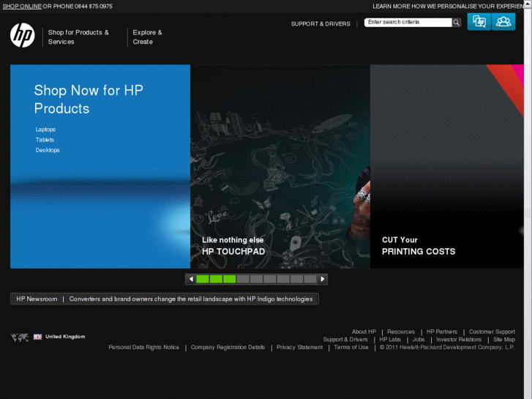Expand Shop for Products & Services menu
This screenshot has width=532, height=399.
(x=78, y=37)
